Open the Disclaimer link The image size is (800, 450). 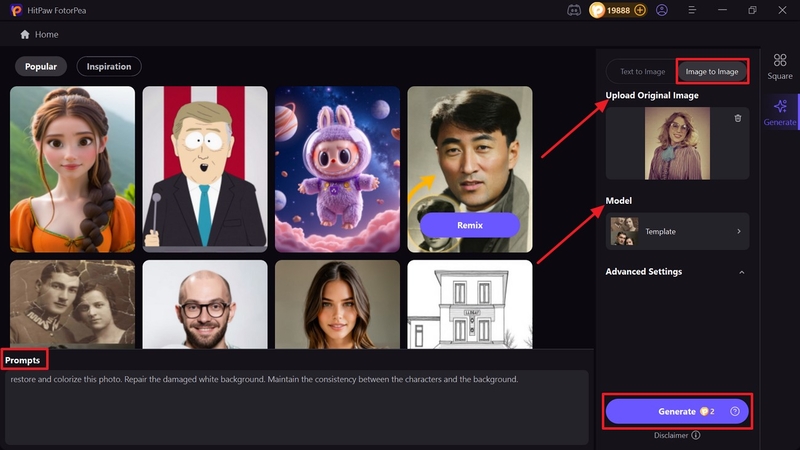click(671, 435)
